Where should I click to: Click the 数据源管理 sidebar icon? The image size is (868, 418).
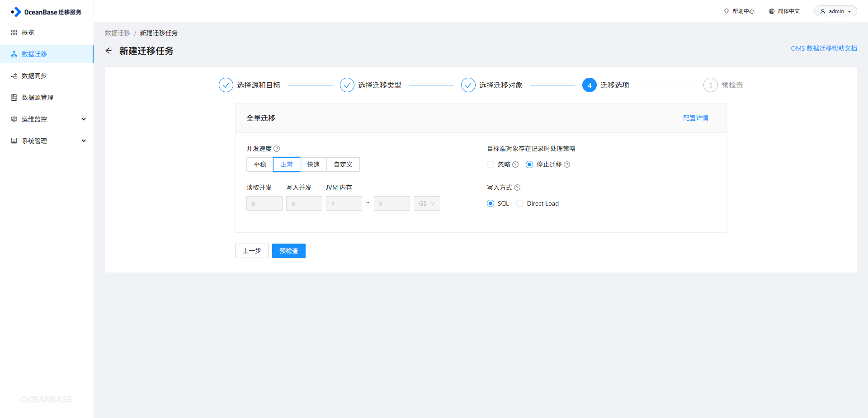[14, 98]
